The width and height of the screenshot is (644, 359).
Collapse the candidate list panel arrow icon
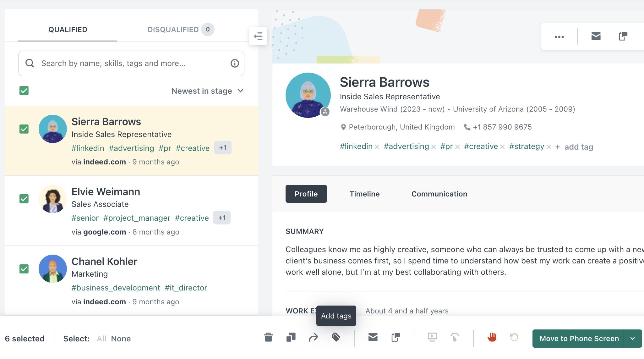258,36
